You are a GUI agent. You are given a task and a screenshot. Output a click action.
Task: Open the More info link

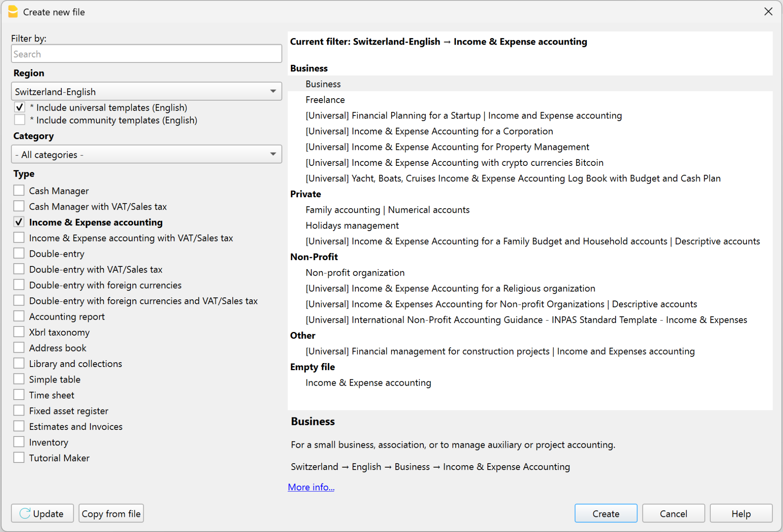coord(311,487)
